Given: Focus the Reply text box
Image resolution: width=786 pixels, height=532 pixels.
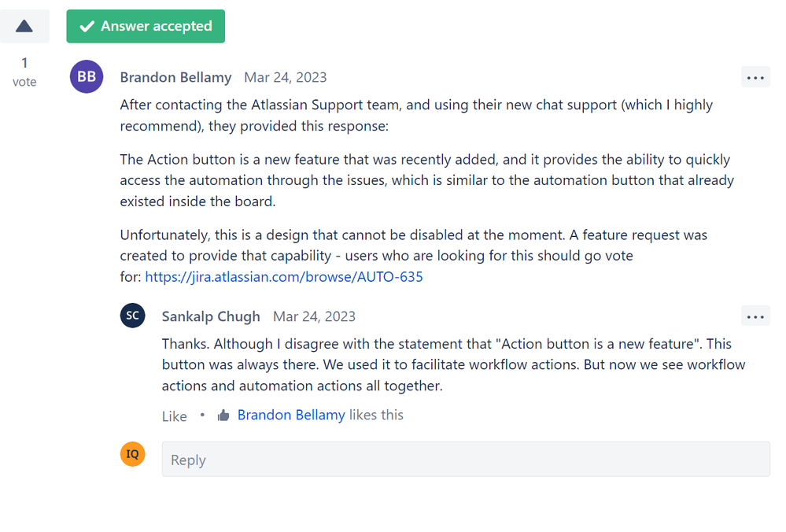Looking at the screenshot, I should click(x=466, y=460).
